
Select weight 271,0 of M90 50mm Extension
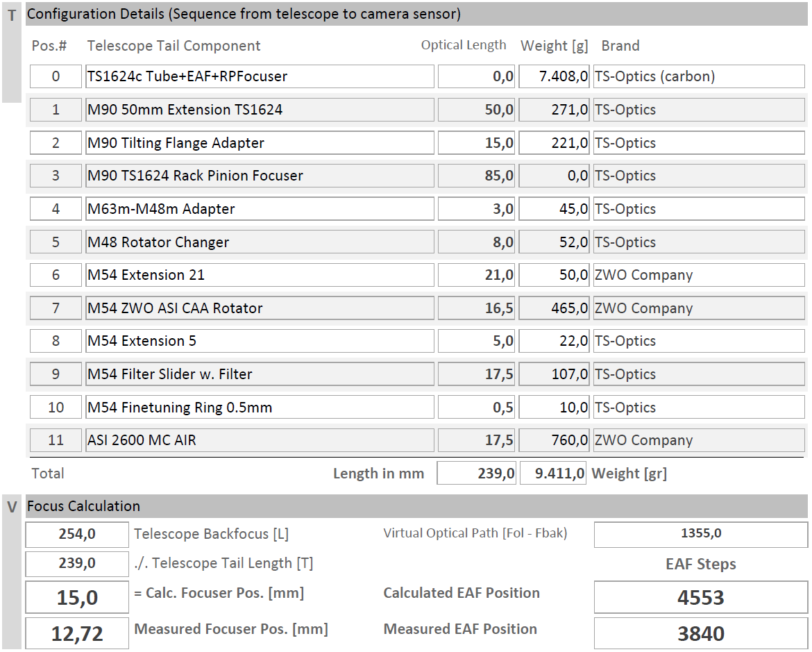[x=554, y=109]
